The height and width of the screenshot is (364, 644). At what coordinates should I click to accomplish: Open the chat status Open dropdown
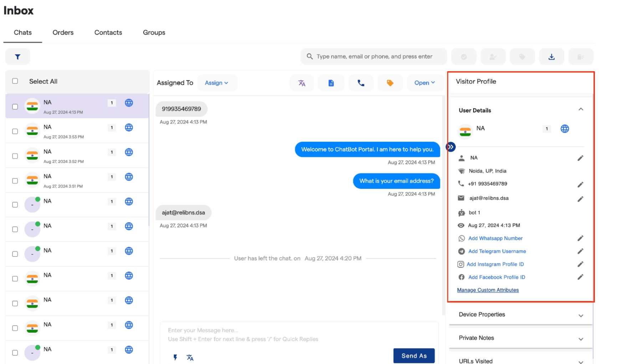[x=425, y=83]
